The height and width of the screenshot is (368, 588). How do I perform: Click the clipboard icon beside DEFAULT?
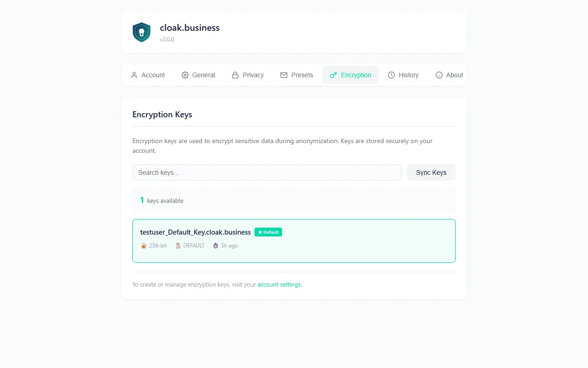[177, 245]
